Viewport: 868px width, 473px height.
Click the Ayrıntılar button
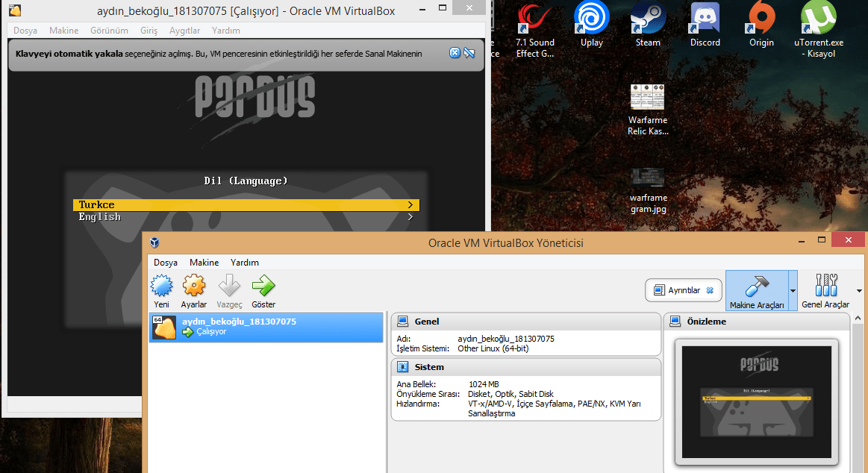click(684, 290)
